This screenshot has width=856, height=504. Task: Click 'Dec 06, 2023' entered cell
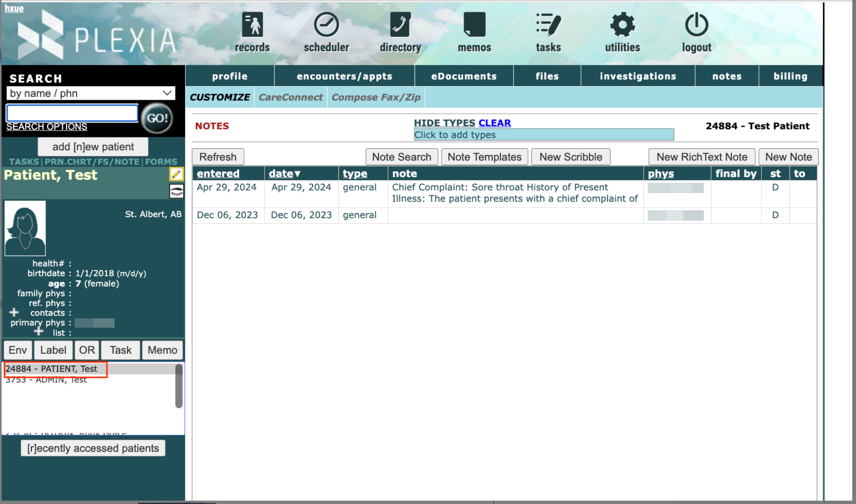click(x=227, y=215)
